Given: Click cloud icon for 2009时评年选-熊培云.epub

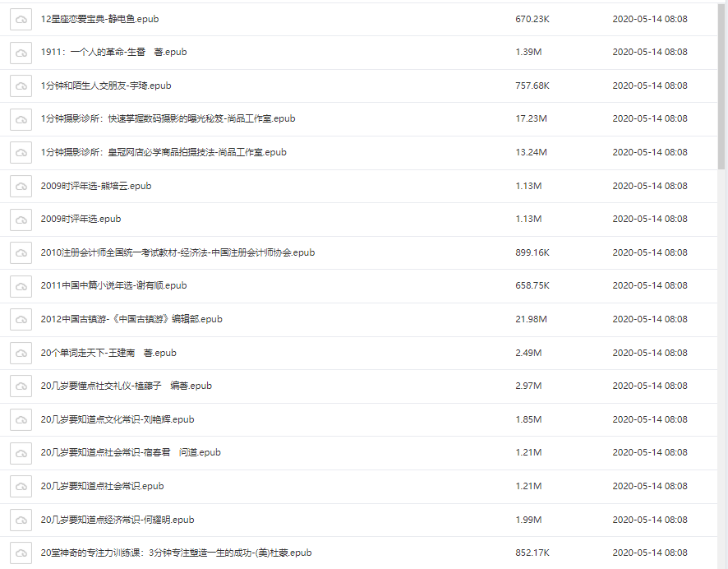Looking at the screenshot, I should pyautogui.click(x=21, y=187).
